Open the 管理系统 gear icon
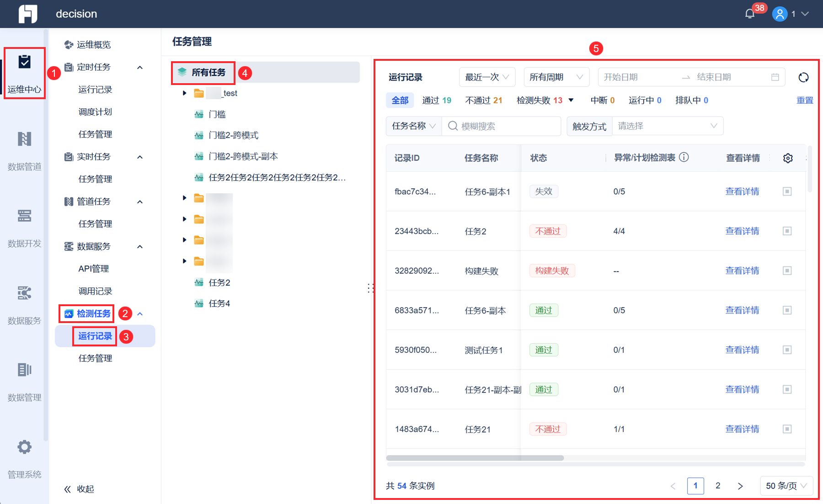Image resolution: width=823 pixels, height=504 pixels. [25, 447]
